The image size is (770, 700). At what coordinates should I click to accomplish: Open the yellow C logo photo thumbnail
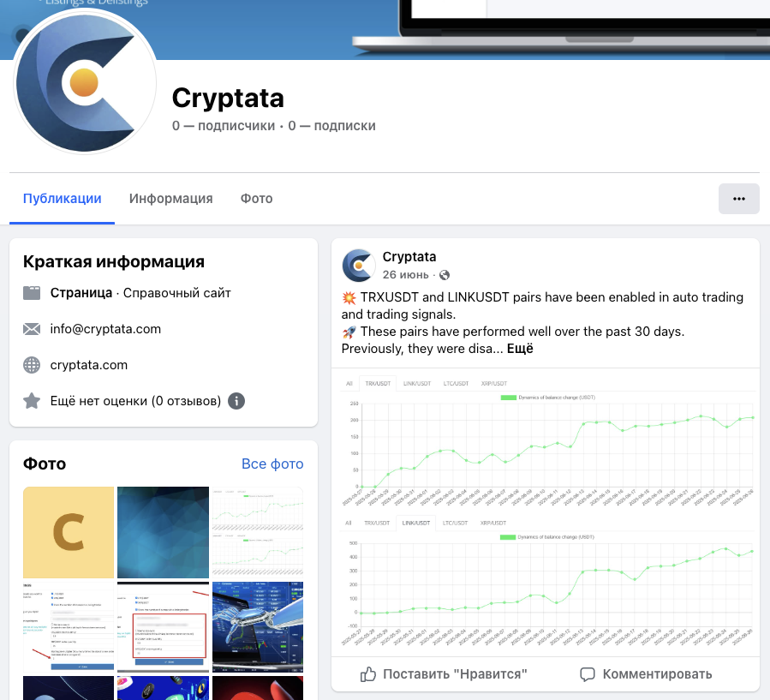68,532
